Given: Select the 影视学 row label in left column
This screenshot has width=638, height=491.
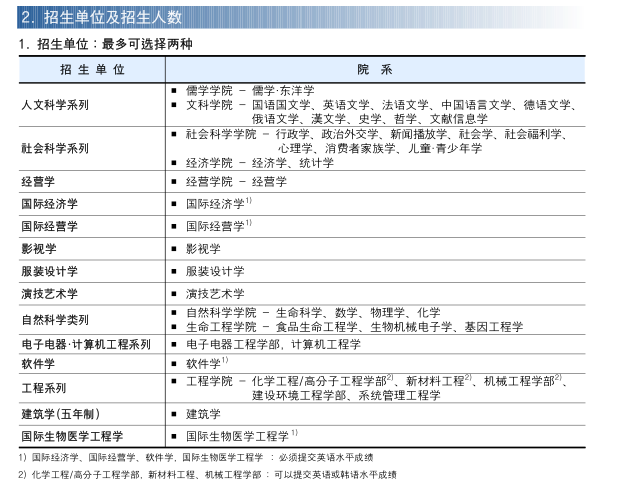Looking at the screenshot, I should (x=39, y=249).
